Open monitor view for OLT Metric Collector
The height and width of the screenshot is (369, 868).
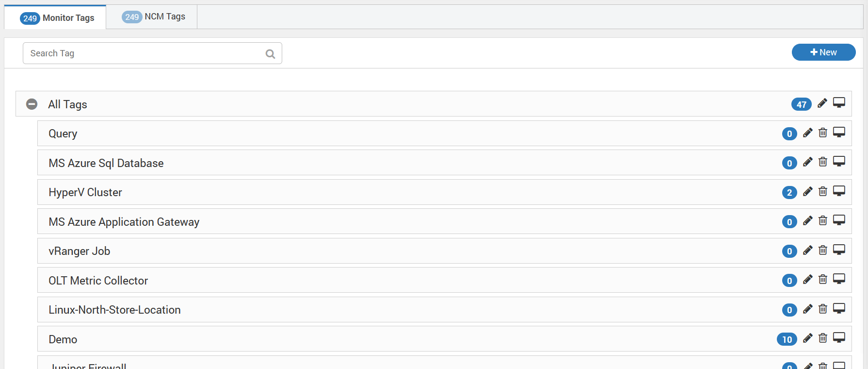[x=839, y=279]
